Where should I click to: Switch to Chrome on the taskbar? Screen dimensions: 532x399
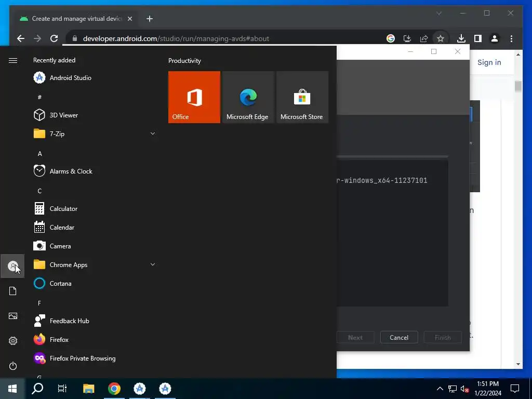114,389
